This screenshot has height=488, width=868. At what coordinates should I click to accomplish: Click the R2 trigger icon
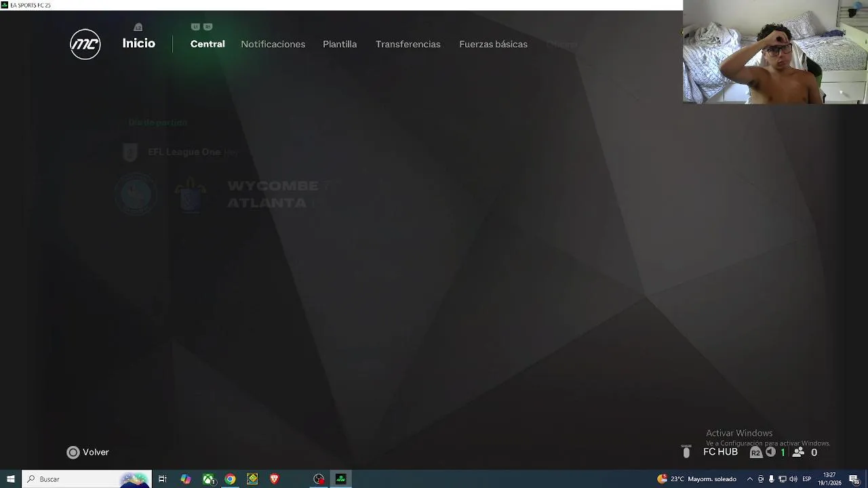coord(755,452)
